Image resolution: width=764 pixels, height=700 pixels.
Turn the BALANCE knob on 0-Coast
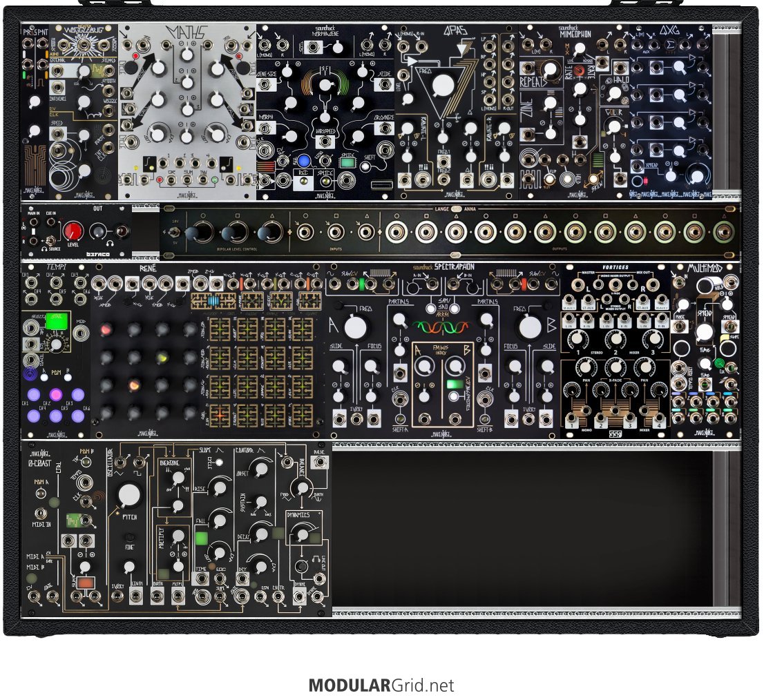click(303, 487)
